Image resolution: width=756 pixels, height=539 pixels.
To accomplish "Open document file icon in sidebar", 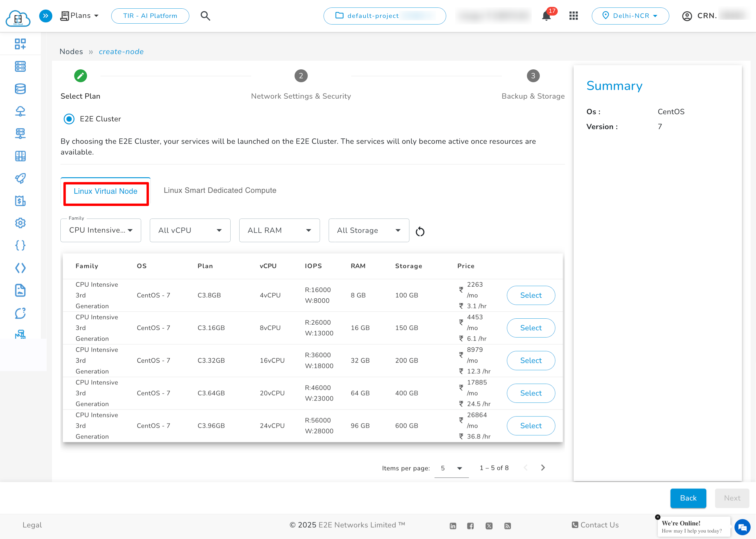I will [x=20, y=290].
